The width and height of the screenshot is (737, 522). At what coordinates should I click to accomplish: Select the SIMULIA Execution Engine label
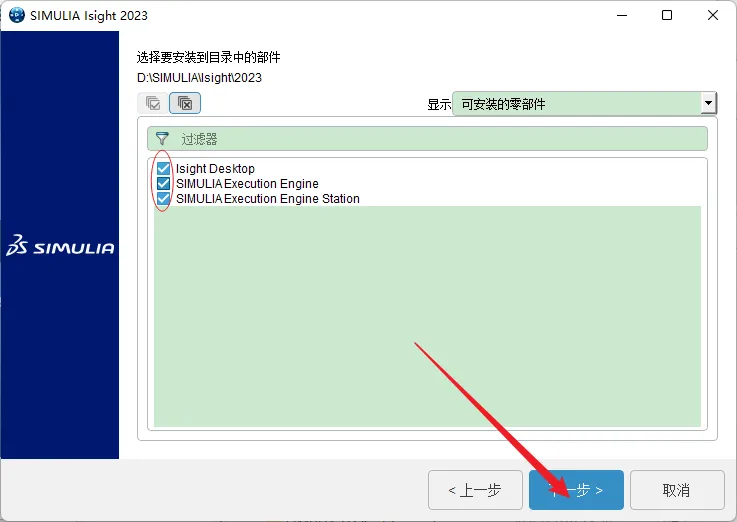(247, 183)
